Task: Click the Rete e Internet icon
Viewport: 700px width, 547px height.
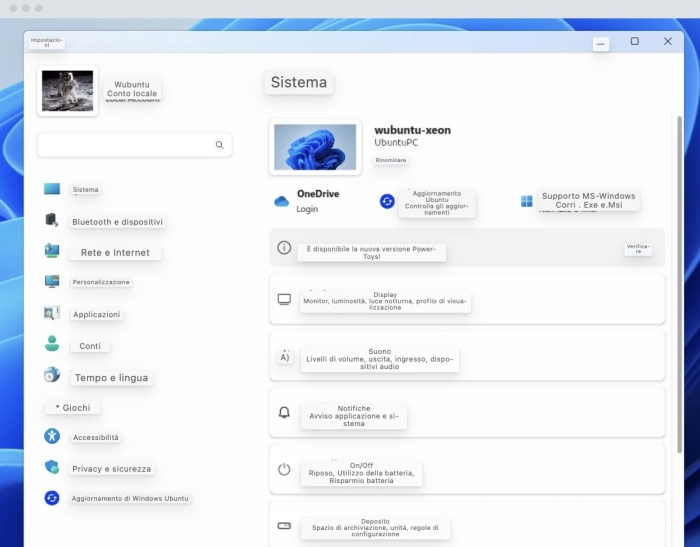Action: [x=52, y=251]
